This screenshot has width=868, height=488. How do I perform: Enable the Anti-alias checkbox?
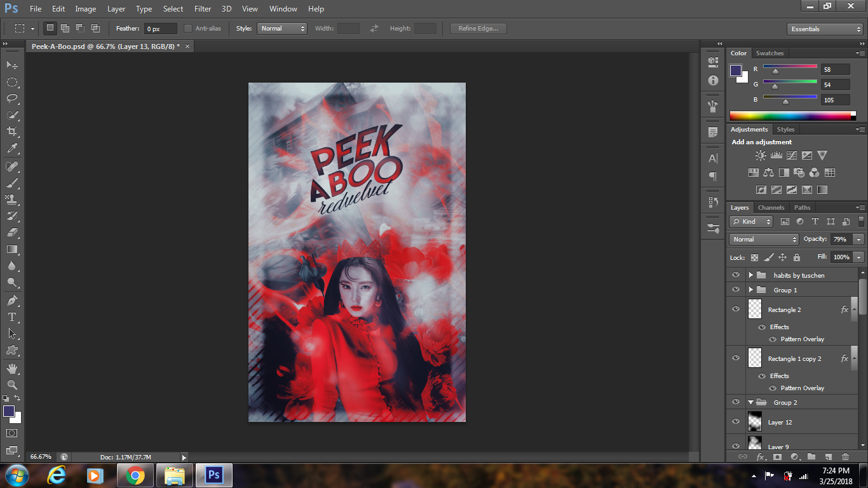pyautogui.click(x=188, y=29)
